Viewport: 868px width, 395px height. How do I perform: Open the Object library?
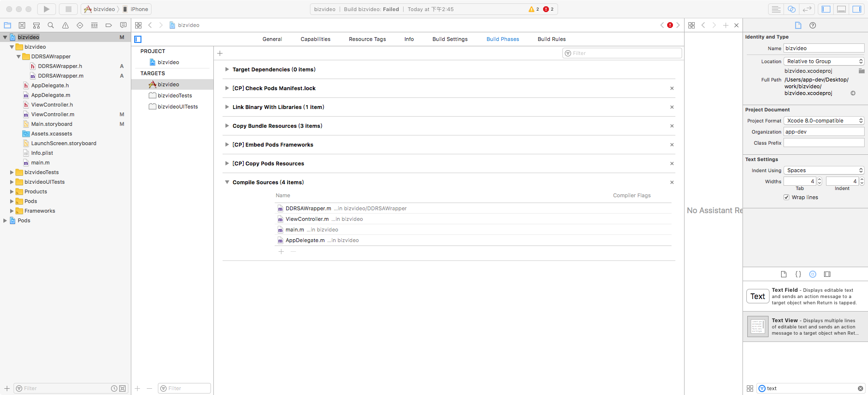[812, 274]
